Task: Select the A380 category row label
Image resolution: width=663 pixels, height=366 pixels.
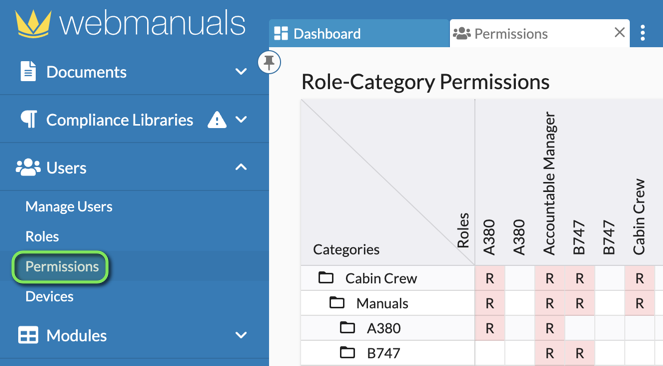Action: pos(384,328)
